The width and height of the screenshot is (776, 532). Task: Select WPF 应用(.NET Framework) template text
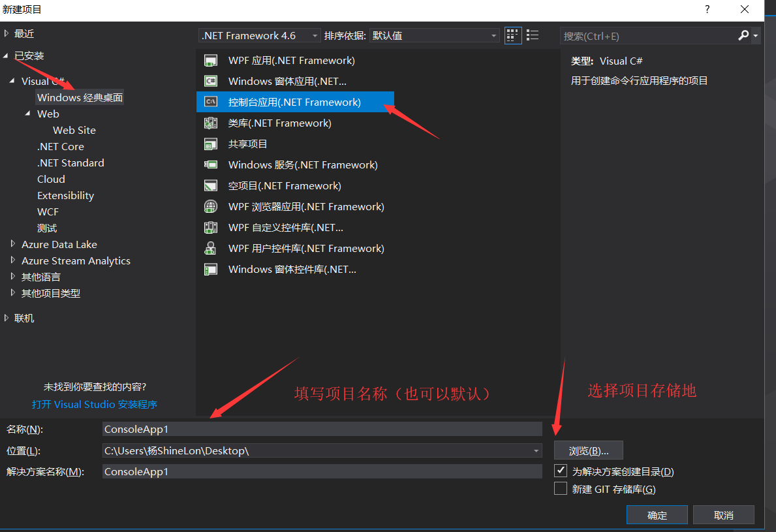point(292,60)
